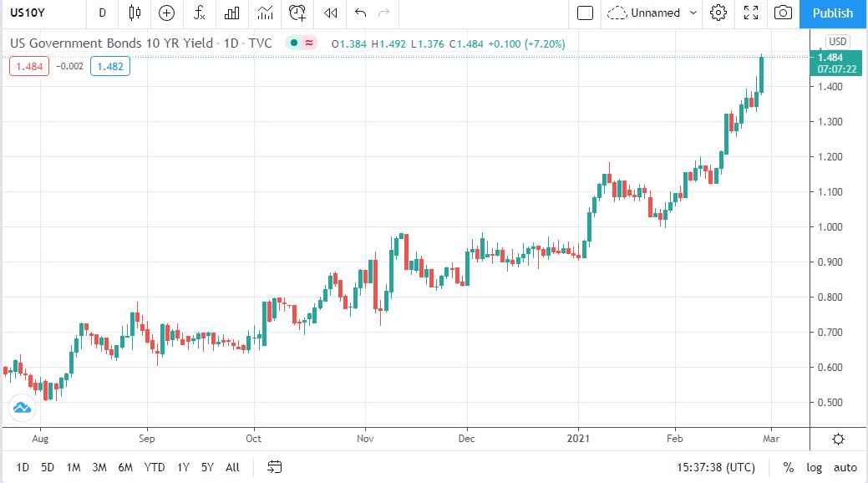Start bar replay with the rewind icon
The width and height of the screenshot is (868, 483).
pos(331,13)
